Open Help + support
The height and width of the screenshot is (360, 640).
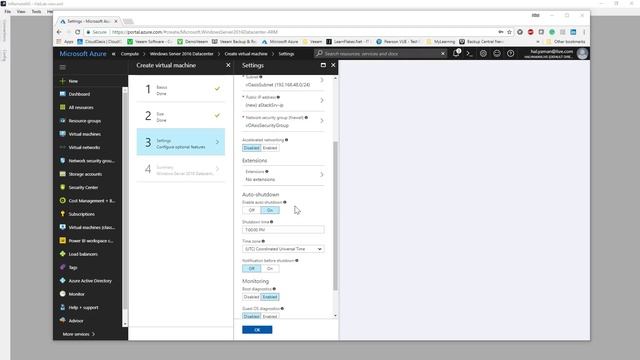tap(83, 307)
